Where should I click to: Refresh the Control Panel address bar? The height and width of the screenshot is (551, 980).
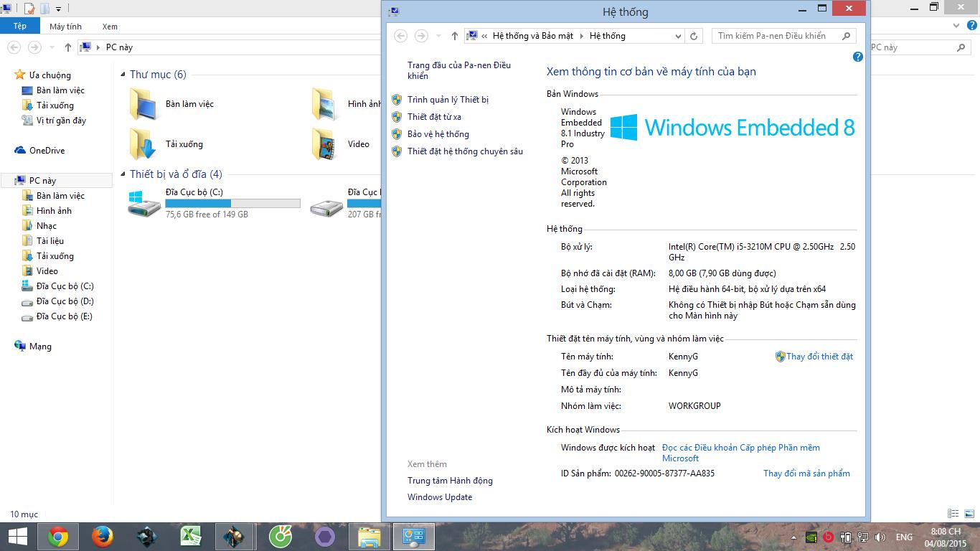click(x=694, y=36)
